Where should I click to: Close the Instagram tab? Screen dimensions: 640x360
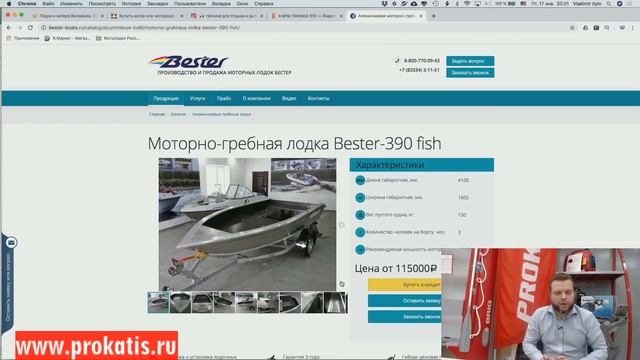click(262, 16)
